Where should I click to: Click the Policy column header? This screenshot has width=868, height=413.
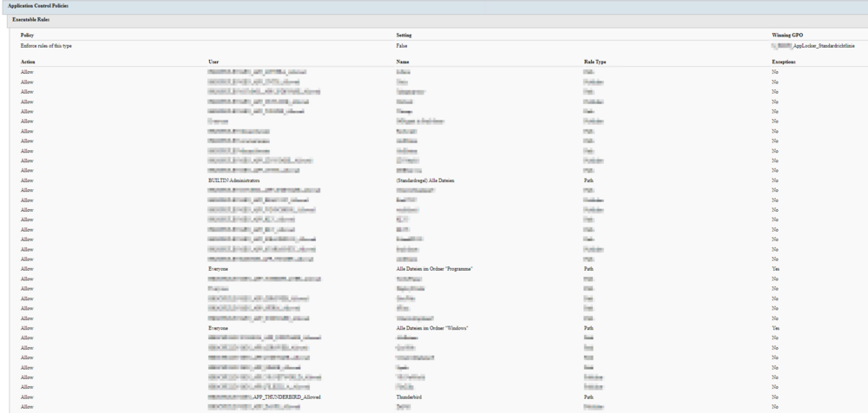[28, 35]
